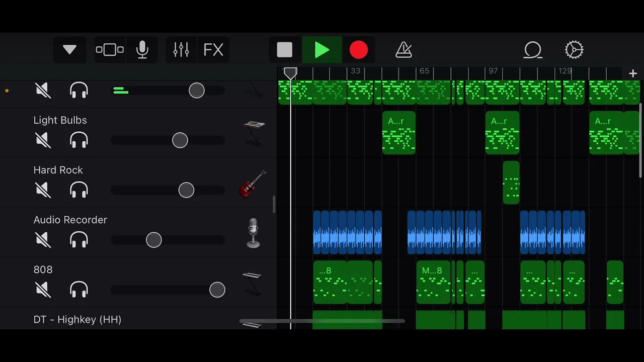Open the microphone instrument view
Image resolution: width=644 pixels, height=362 pixels.
(142, 50)
